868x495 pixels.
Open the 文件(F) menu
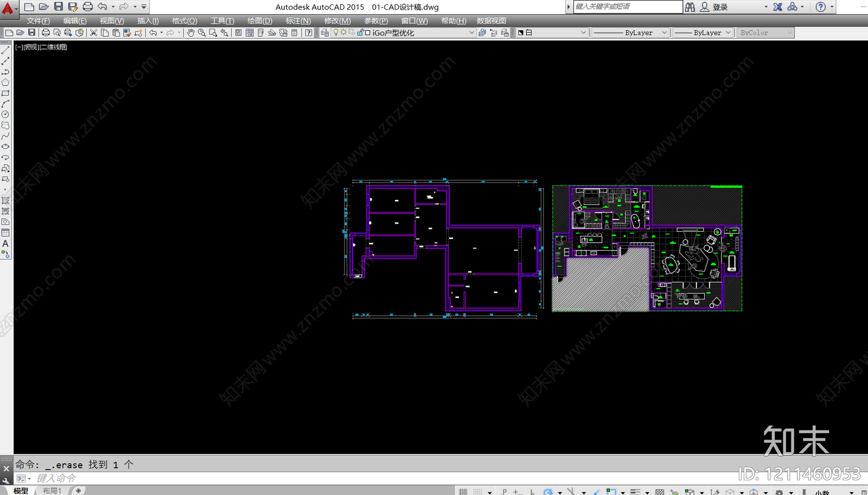[x=39, y=21]
